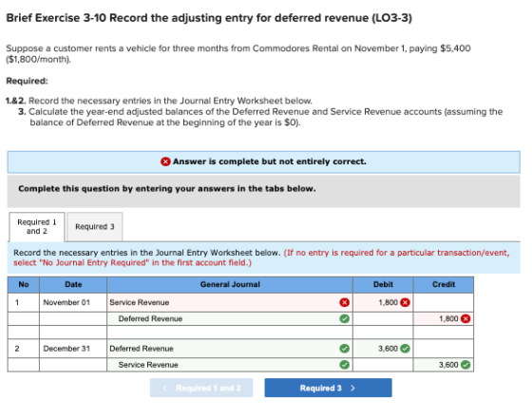Click the Date column header
Image resolution: width=532 pixels, height=418 pixels.
pos(73,285)
